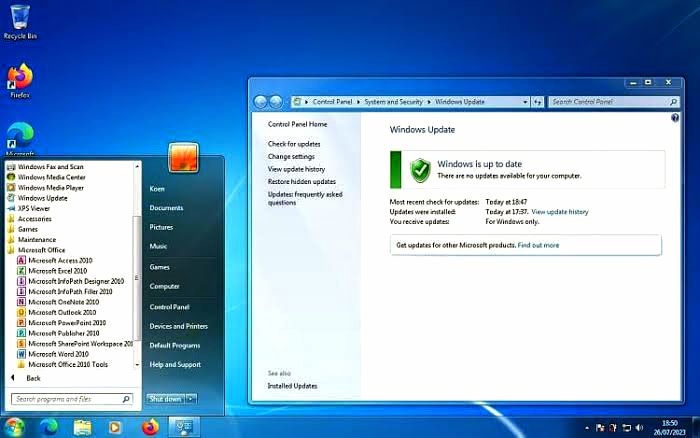Click Microsoft Access 2010 icon
Screen dimensions: 700x438
(x=21, y=260)
